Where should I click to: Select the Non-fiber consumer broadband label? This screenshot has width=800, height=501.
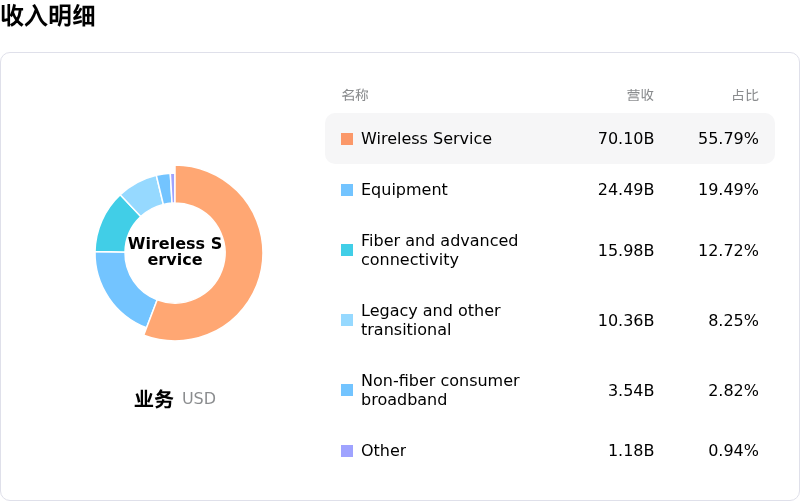[x=440, y=390]
